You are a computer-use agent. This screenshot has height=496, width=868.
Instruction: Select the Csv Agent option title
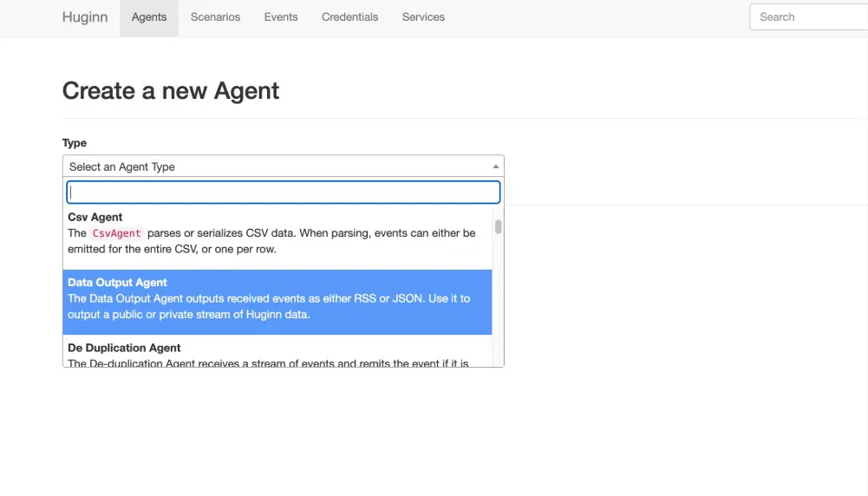click(x=95, y=217)
